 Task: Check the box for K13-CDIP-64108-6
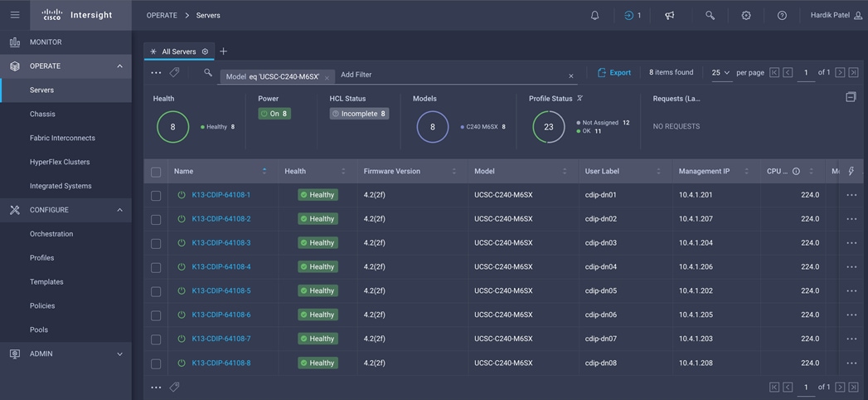156,315
